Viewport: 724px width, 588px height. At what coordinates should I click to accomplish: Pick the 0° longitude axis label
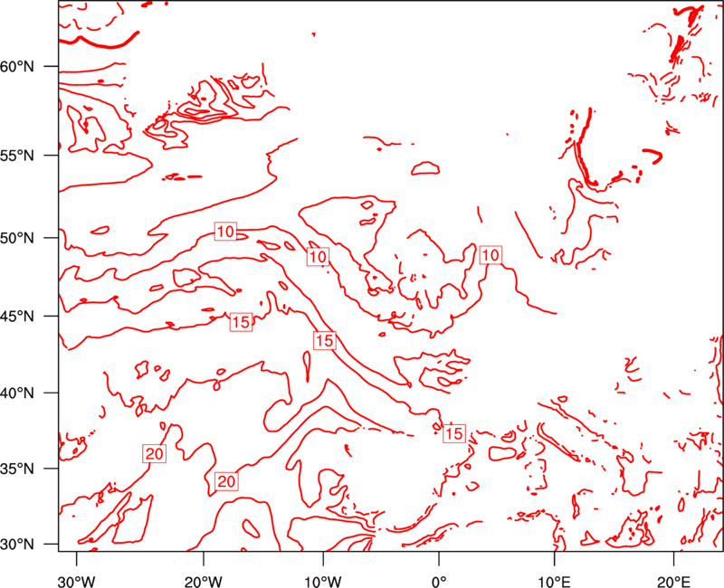tap(438, 582)
